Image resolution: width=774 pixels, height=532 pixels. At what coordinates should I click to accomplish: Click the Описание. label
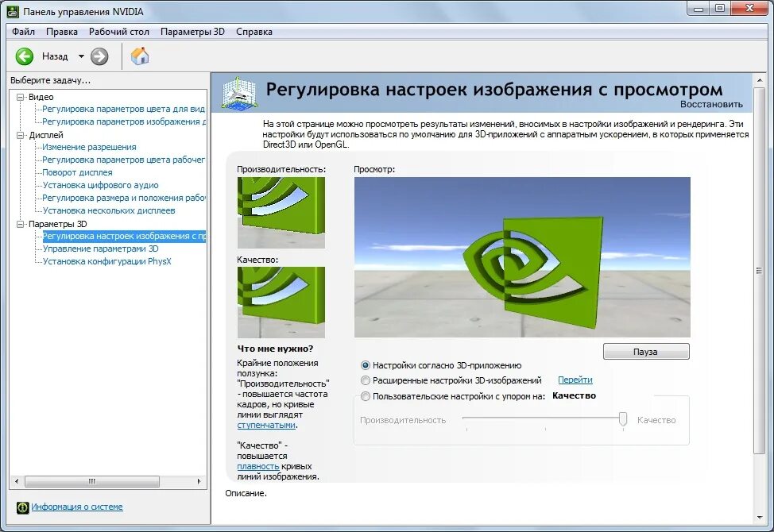pos(246,493)
